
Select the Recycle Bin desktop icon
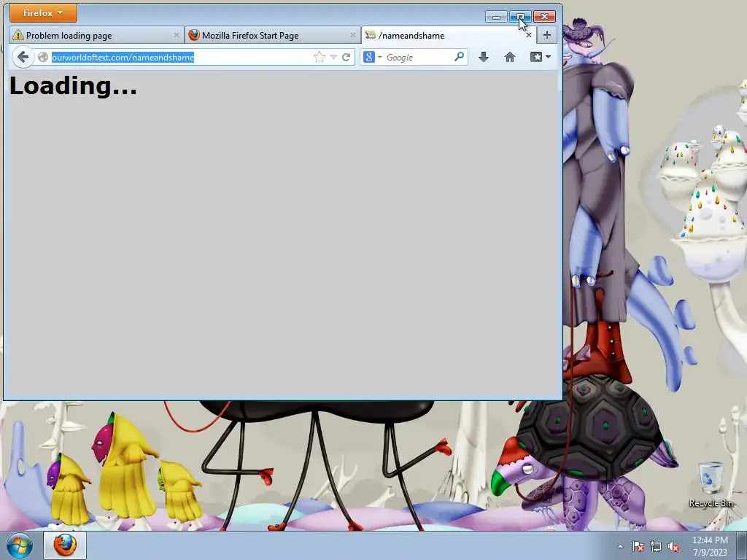tap(711, 484)
